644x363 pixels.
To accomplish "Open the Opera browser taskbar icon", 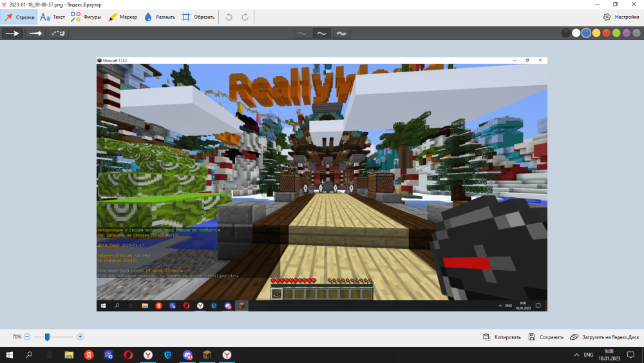I will (128, 355).
